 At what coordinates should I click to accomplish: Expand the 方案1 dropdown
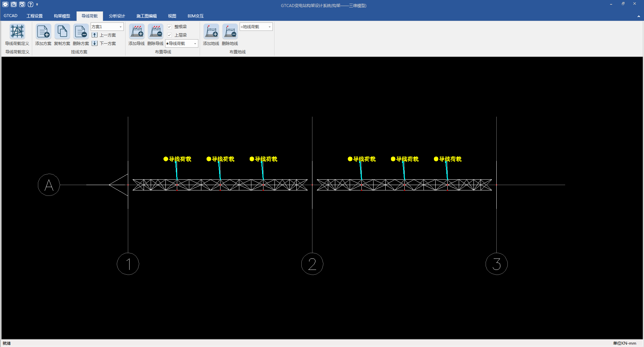[120, 27]
